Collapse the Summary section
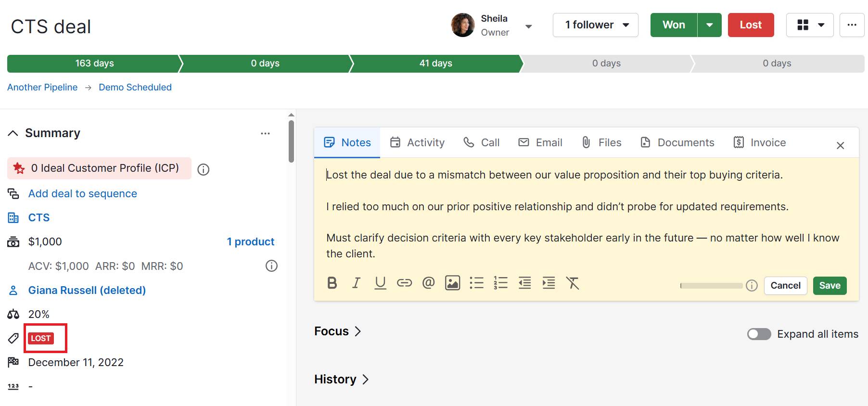 point(13,133)
